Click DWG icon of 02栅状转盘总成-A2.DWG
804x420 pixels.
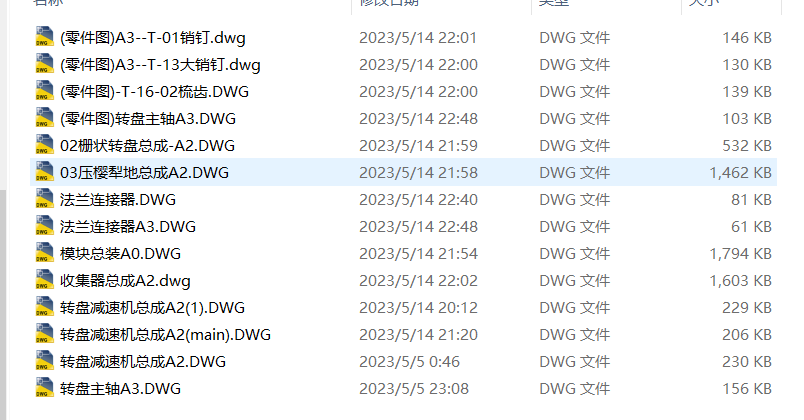tap(45, 146)
